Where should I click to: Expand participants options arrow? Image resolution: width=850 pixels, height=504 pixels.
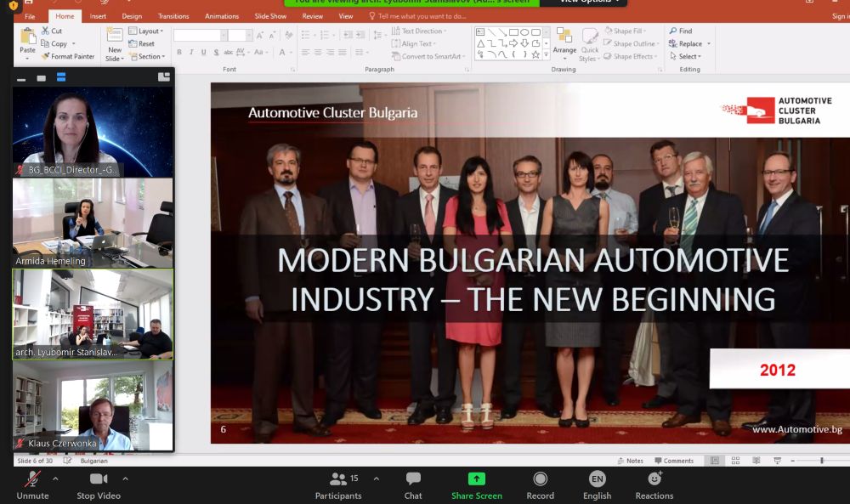[377, 479]
